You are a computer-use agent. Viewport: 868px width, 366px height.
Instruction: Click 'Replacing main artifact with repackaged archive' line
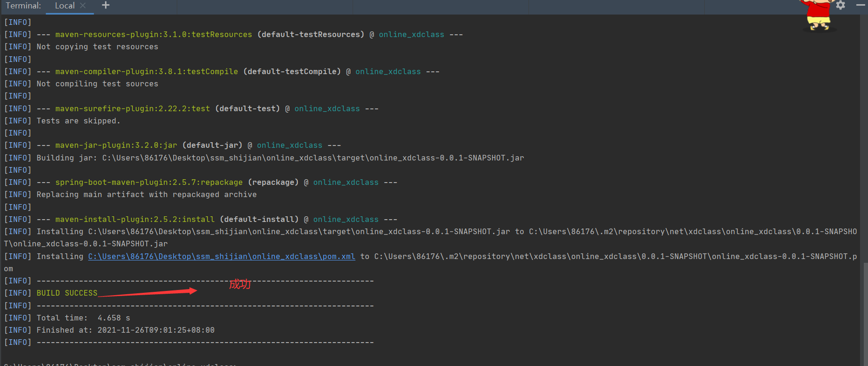point(147,194)
